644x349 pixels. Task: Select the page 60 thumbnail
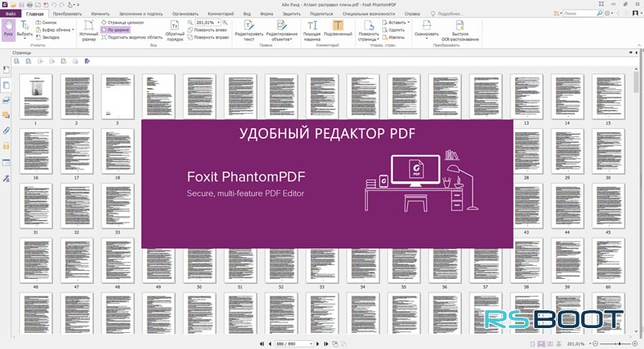tap(609, 260)
